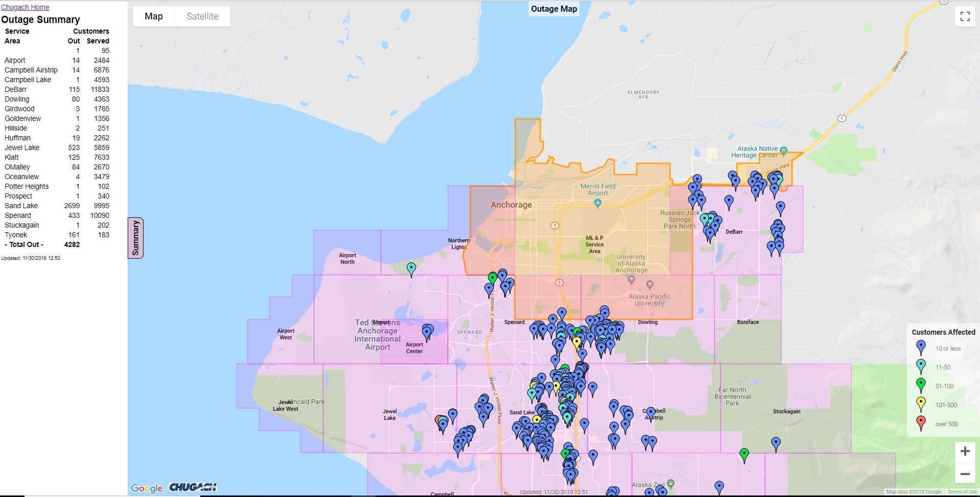This screenshot has width=980, height=497.
Task: Select DeBarr summary row
Action: (57, 89)
